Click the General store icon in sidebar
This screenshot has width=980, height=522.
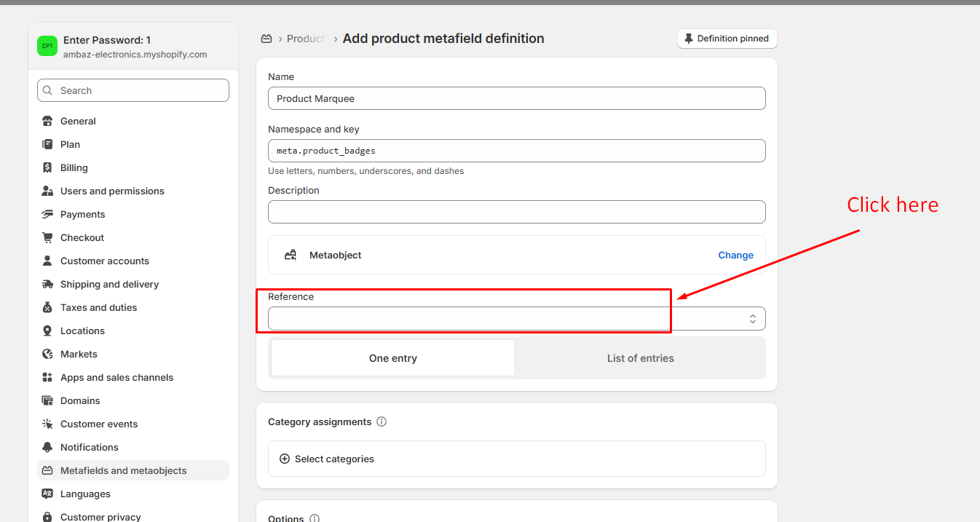pos(47,122)
